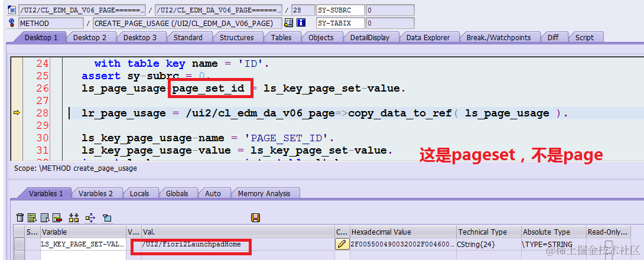Open the Break./Watchpoints tab
Image resolution: width=644 pixels, height=260 pixels.
(499, 37)
